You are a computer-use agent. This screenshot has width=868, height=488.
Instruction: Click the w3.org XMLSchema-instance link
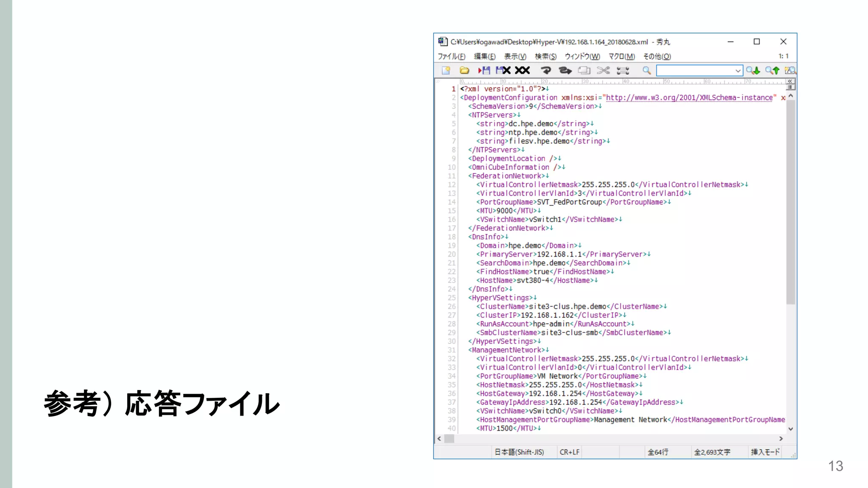pos(689,98)
